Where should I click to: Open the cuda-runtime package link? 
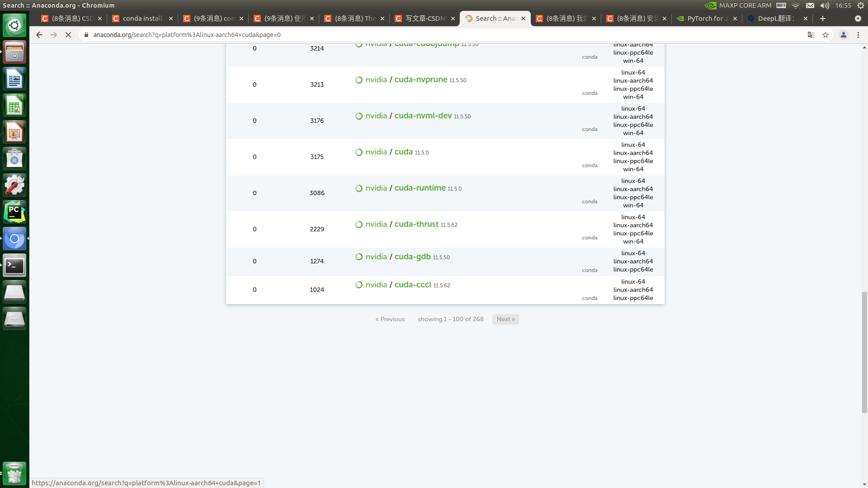tap(420, 188)
